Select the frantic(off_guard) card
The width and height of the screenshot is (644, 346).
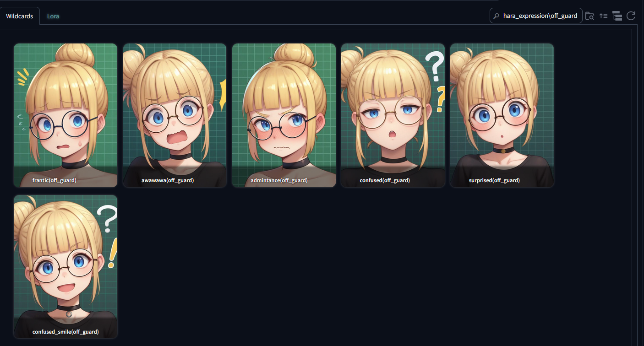(65, 115)
